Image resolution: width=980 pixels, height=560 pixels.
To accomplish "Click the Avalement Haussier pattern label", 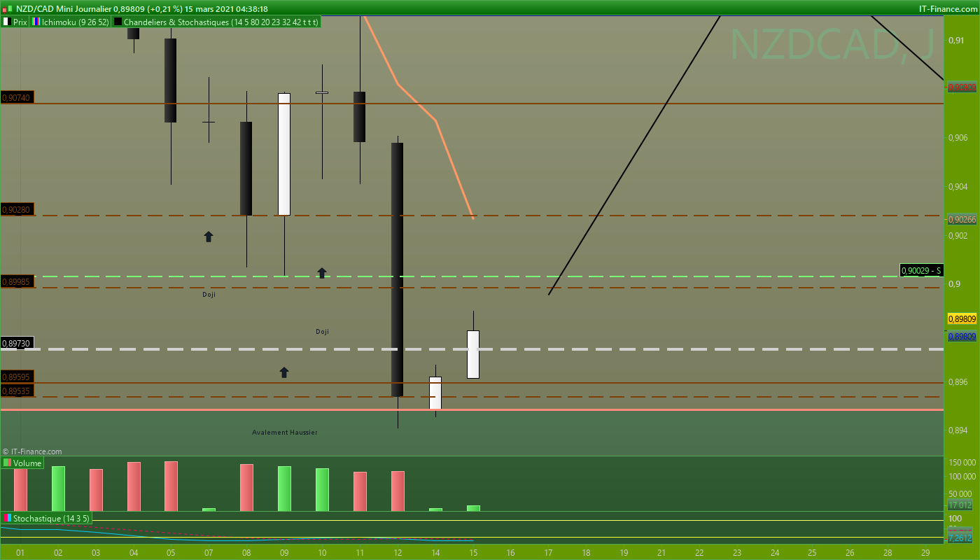I will tap(285, 433).
